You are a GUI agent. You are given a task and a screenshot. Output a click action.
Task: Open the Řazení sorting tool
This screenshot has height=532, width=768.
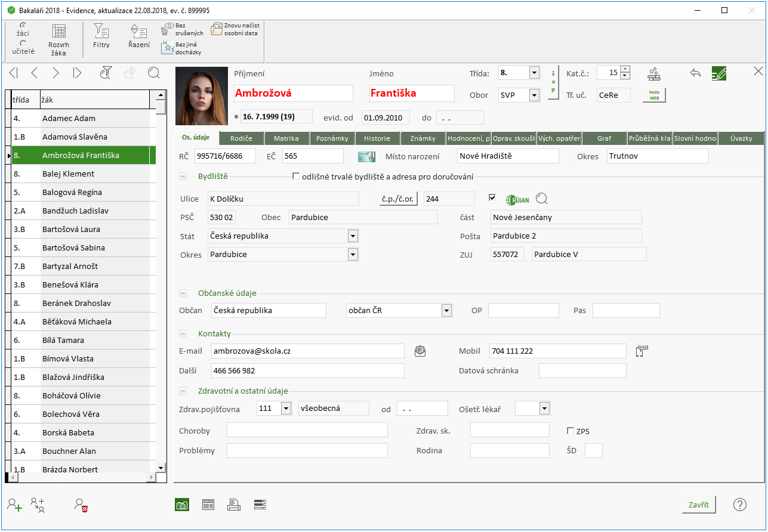(x=138, y=37)
